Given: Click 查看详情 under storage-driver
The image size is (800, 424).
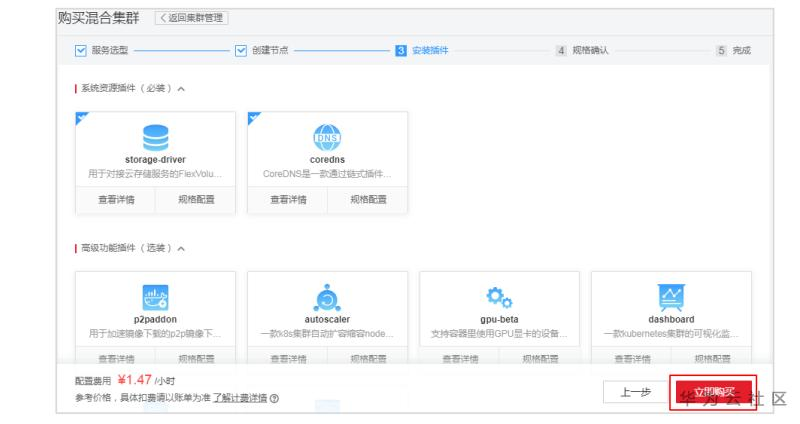Looking at the screenshot, I should [x=116, y=199].
